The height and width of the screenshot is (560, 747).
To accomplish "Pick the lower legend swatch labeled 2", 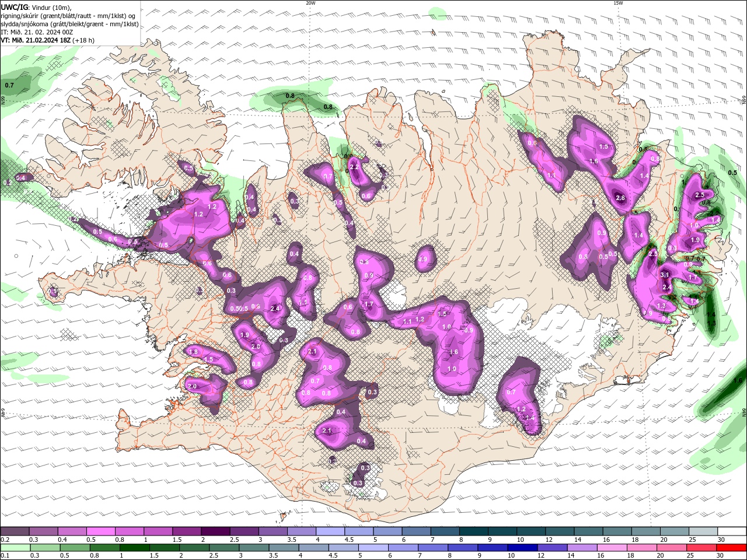I will point(193,548).
